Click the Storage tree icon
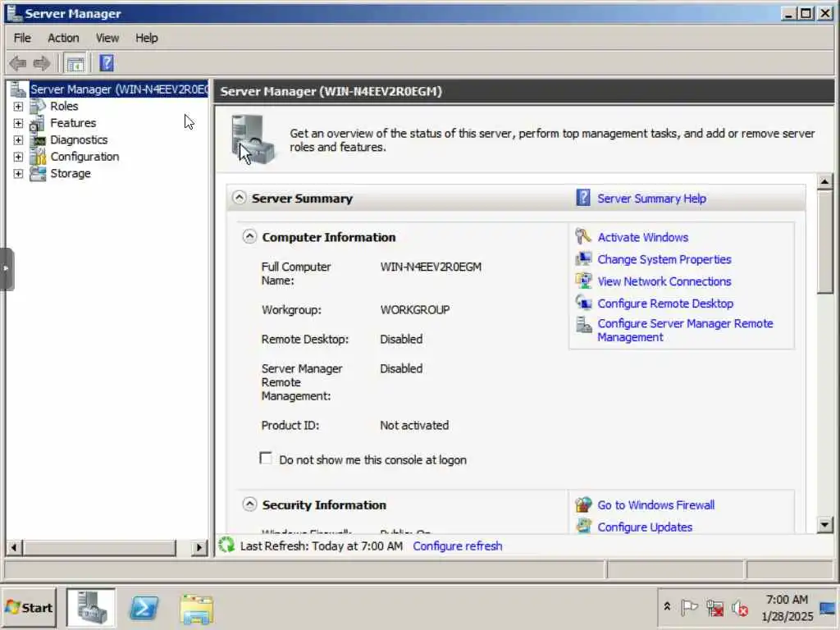This screenshot has height=630, width=840. click(x=38, y=174)
